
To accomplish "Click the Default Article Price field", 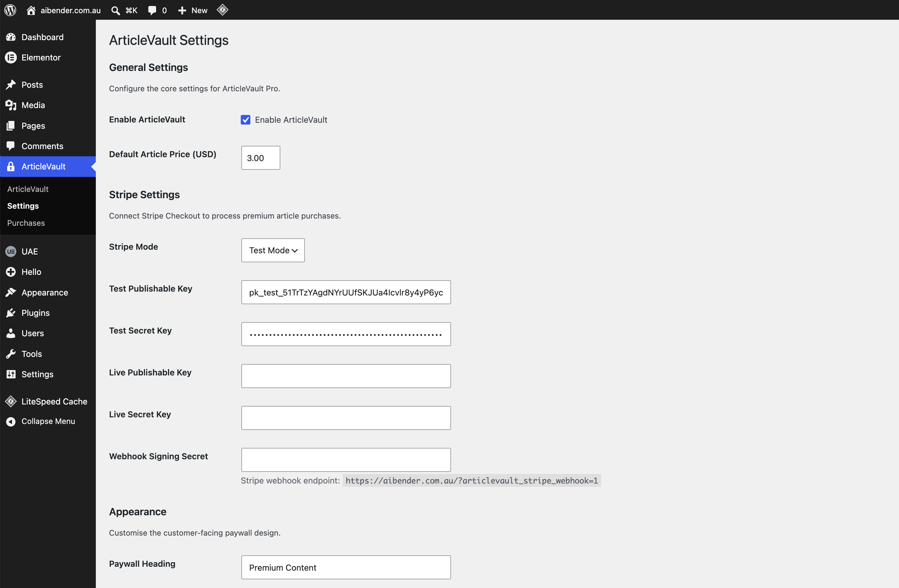I will coord(261,158).
